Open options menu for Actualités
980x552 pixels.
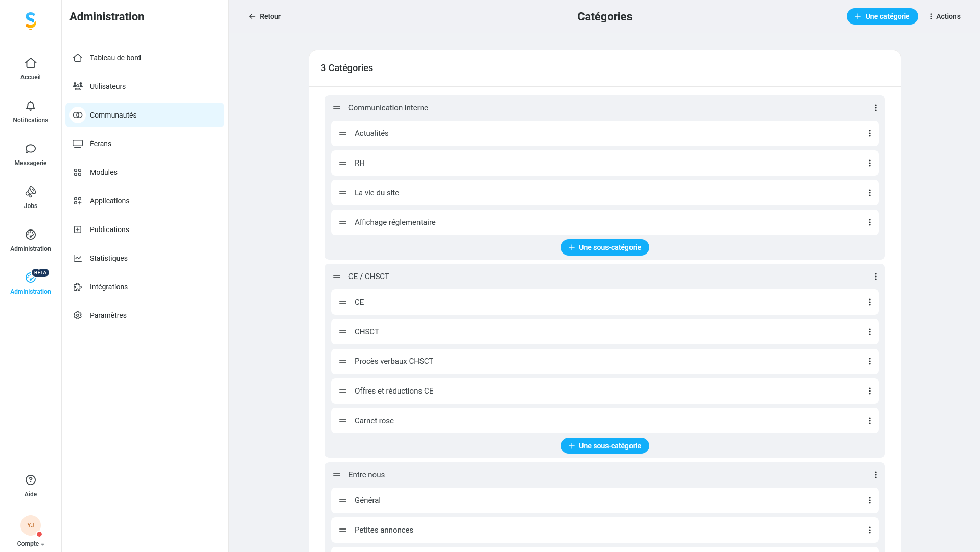pos(870,133)
